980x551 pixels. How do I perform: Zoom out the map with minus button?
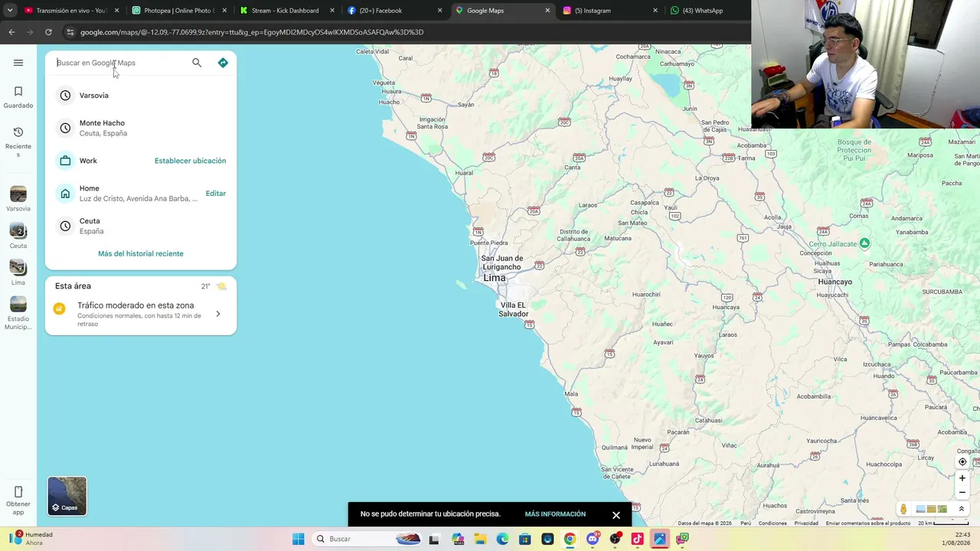click(x=962, y=493)
